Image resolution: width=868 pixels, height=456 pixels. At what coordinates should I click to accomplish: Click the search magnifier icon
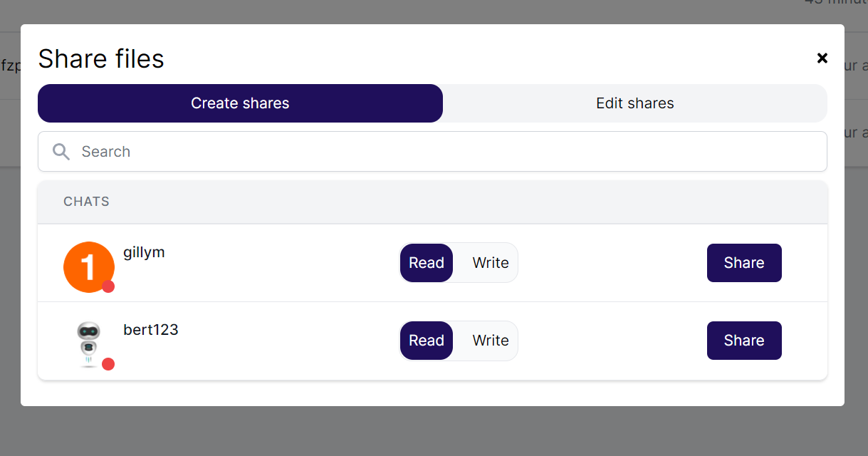61,151
